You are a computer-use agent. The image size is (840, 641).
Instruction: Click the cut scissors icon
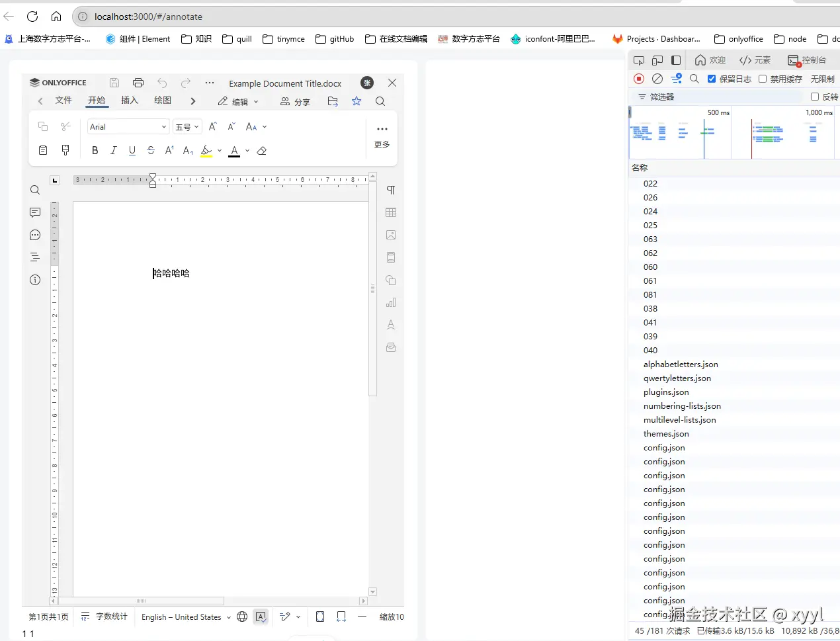tap(65, 126)
